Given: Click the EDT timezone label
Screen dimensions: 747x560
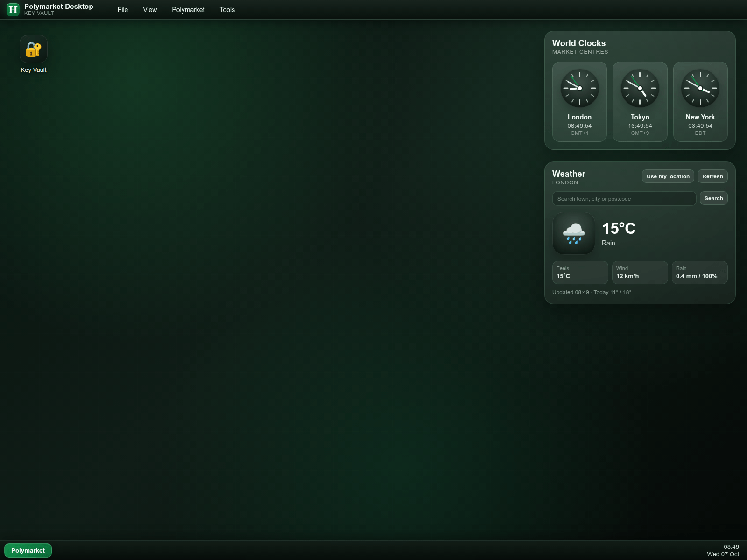Looking at the screenshot, I should (700, 133).
